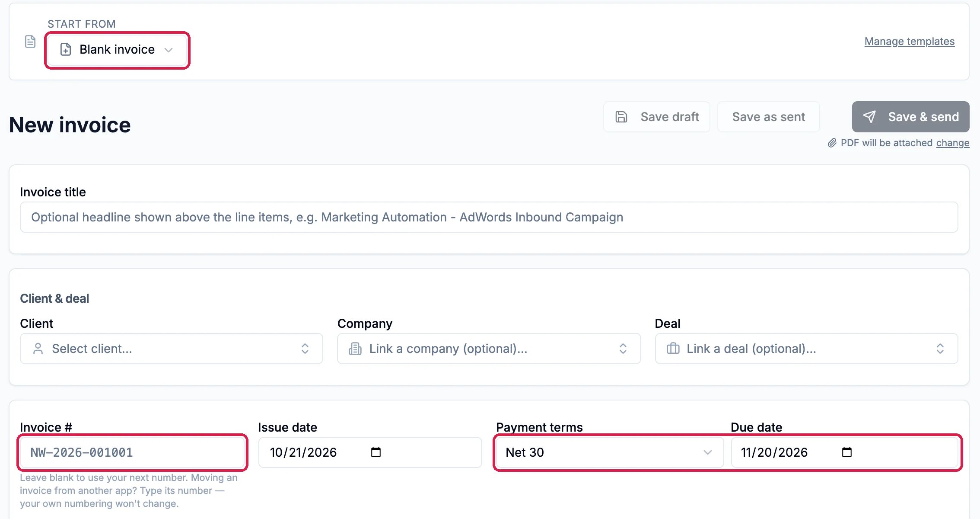Click the briefcase icon in Deal field
This screenshot has width=980, height=519.
click(673, 349)
